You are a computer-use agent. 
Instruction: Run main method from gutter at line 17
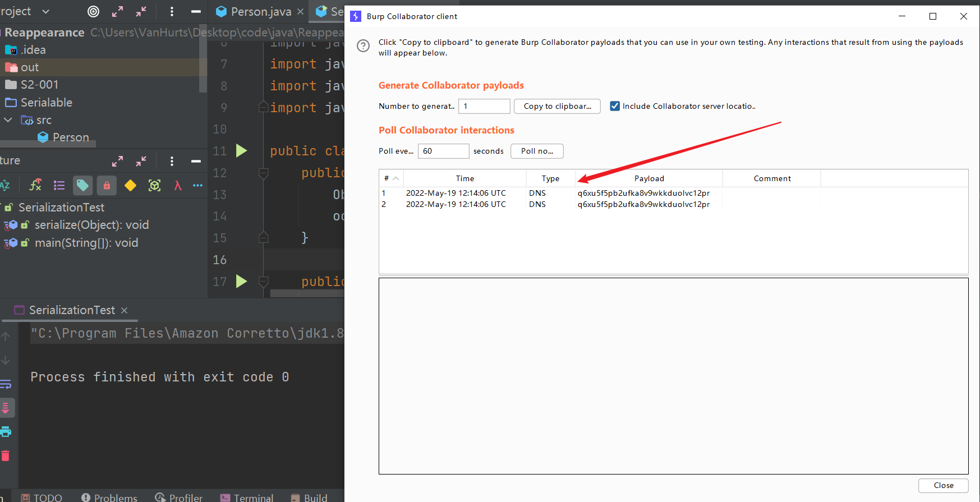[x=241, y=281]
